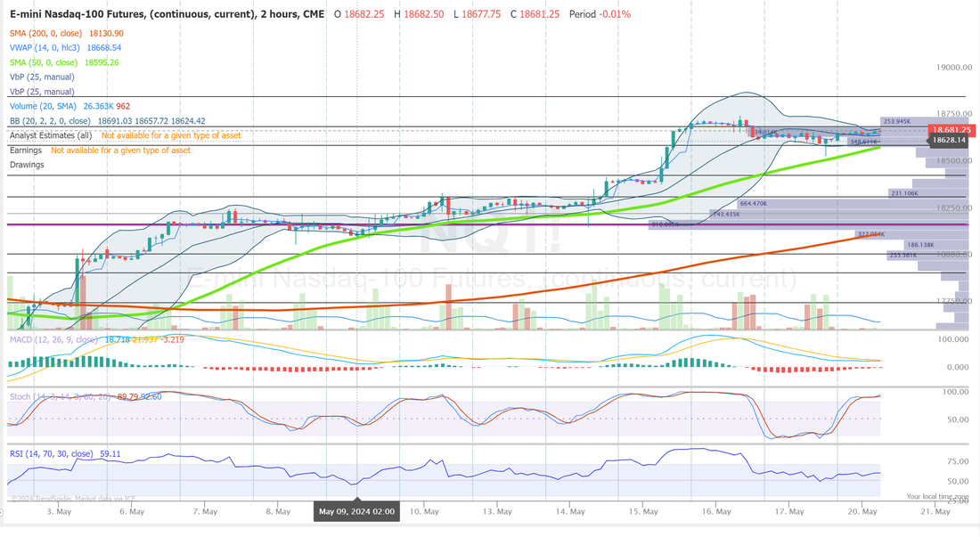This screenshot has width=980, height=537.
Task: Click the 6. May date axis label
Action: click(132, 511)
